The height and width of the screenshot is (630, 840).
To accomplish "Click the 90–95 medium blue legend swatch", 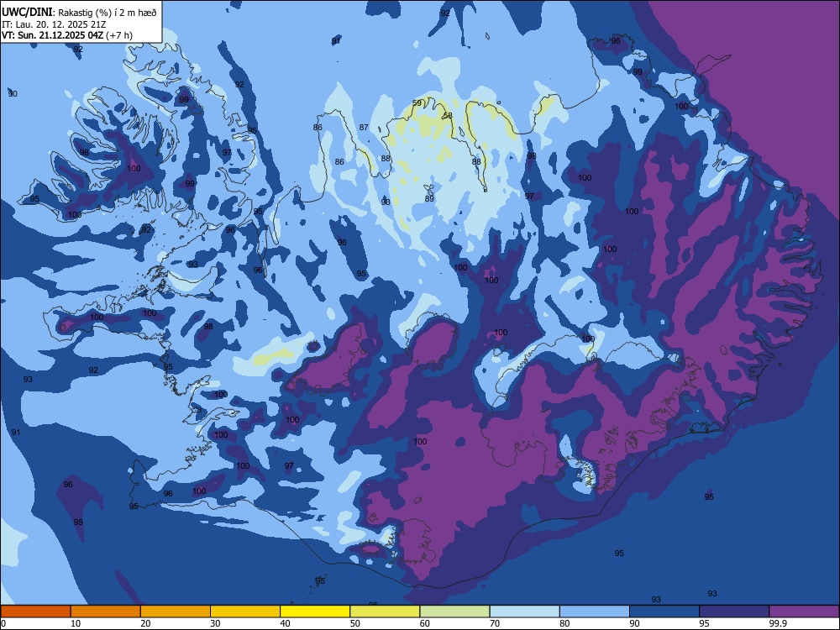I will pyautogui.click(x=664, y=612).
